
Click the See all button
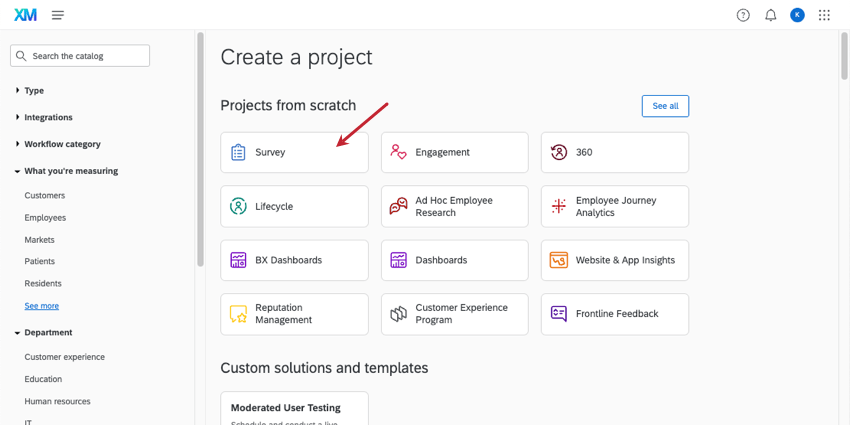665,106
